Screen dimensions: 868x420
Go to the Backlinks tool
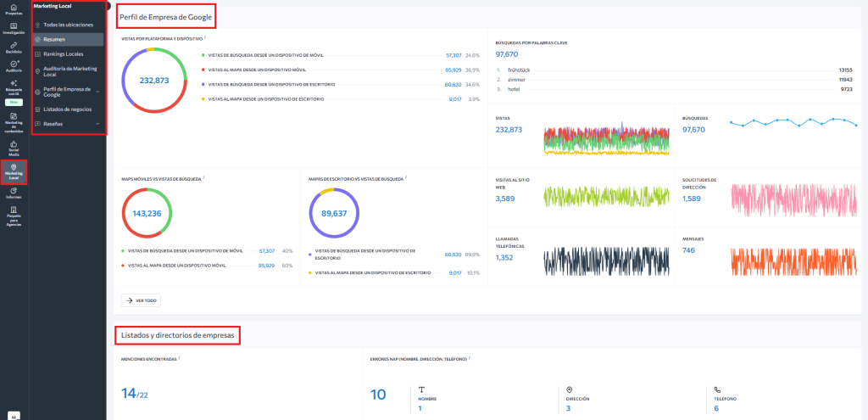pos(14,47)
